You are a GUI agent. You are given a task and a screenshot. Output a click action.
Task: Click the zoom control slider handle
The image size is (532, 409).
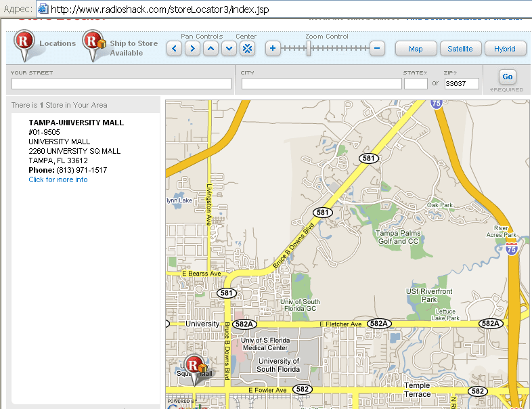pos(309,49)
